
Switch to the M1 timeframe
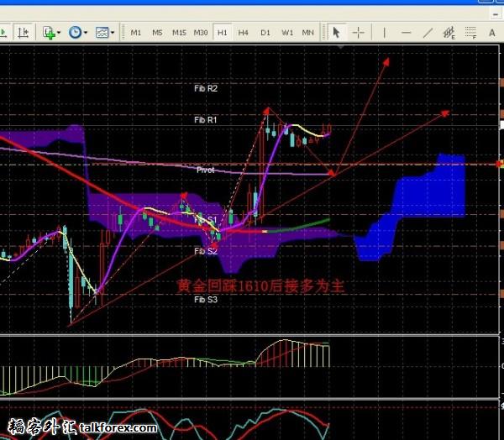(x=135, y=33)
